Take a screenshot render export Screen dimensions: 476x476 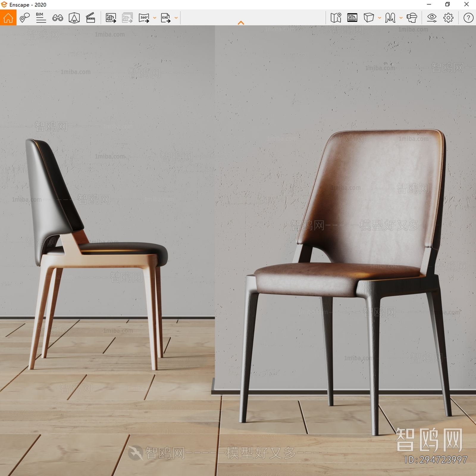tap(111, 18)
